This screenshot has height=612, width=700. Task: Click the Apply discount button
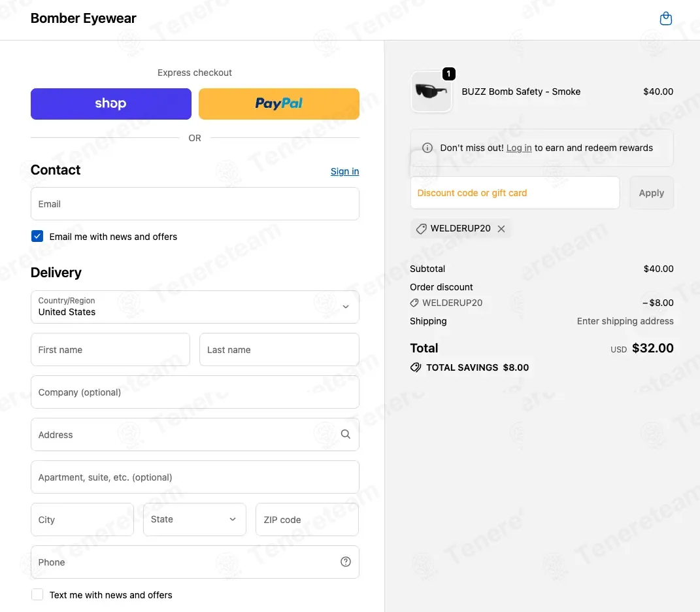652,193
